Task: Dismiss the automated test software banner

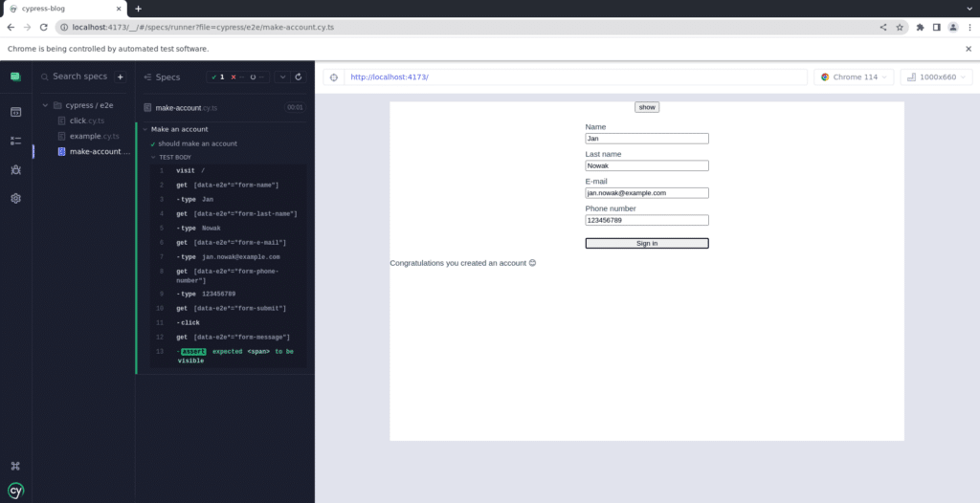Action: [969, 49]
